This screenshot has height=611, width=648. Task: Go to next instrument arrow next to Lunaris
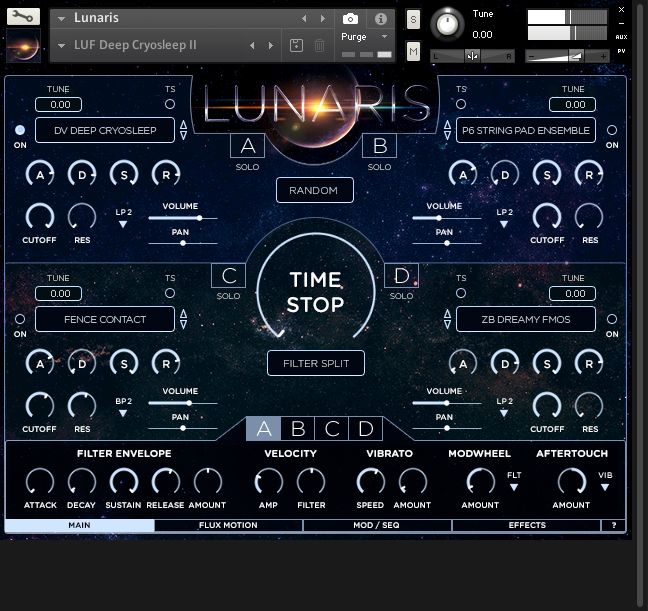(323, 19)
